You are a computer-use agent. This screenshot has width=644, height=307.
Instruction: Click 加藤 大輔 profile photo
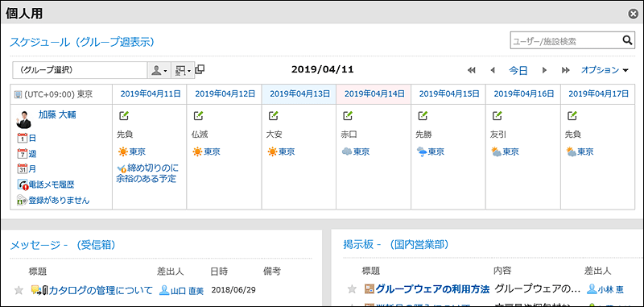pyautogui.click(x=24, y=119)
